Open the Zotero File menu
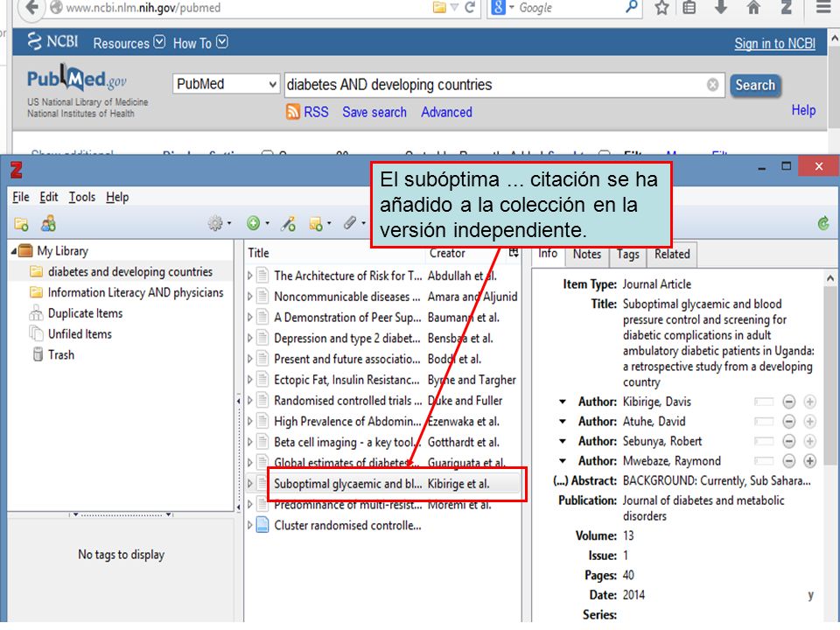 coord(21,197)
